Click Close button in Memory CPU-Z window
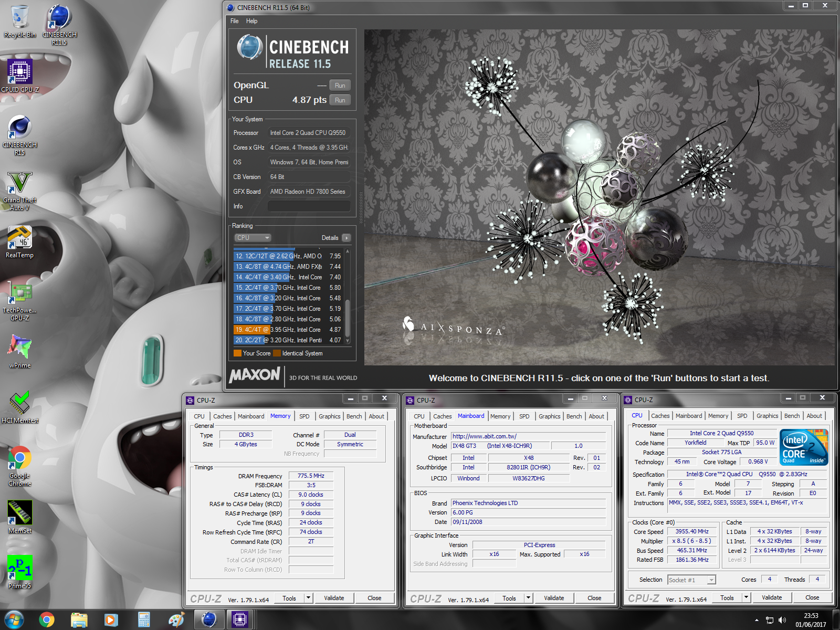Image resolution: width=840 pixels, height=630 pixels. click(374, 598)
